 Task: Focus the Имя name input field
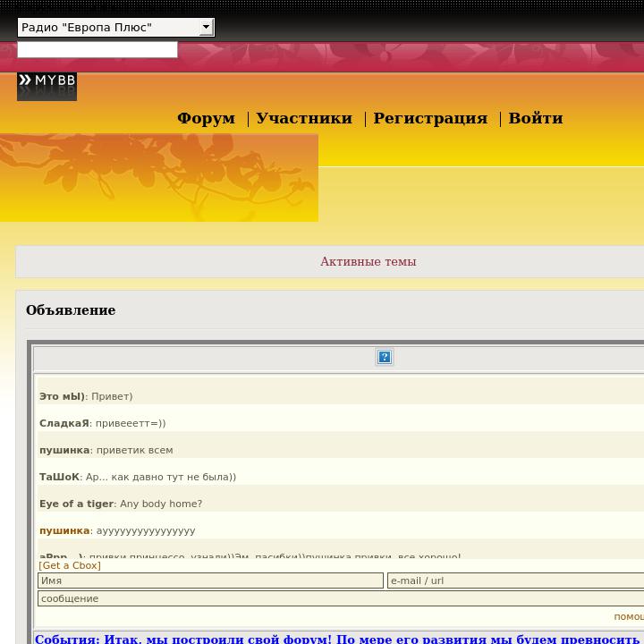pos(210,580)
